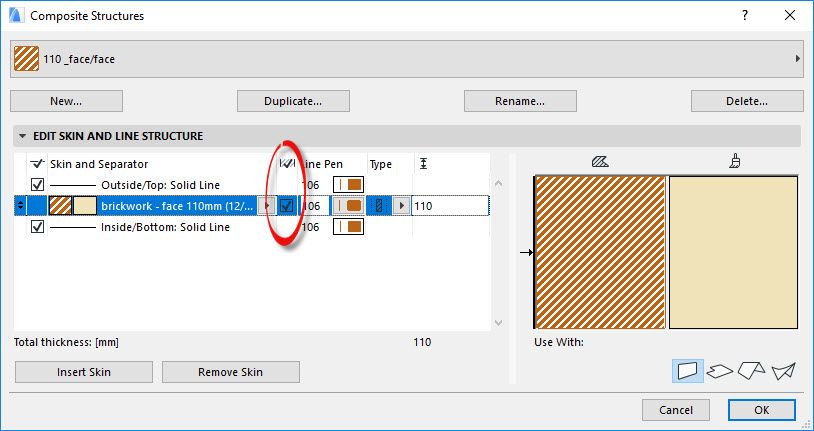Open the 110 _face/face composite selector arrow
Screen dimensions: 814x431
797,59
